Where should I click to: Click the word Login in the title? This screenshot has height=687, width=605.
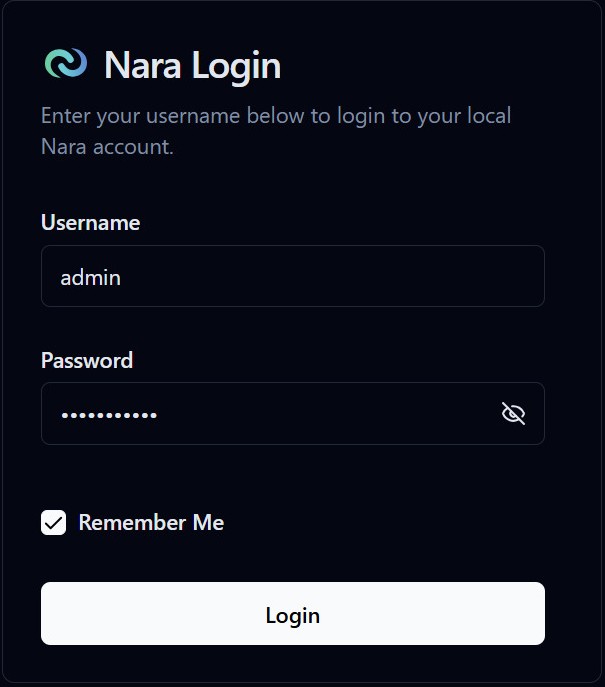click(236, 66)
